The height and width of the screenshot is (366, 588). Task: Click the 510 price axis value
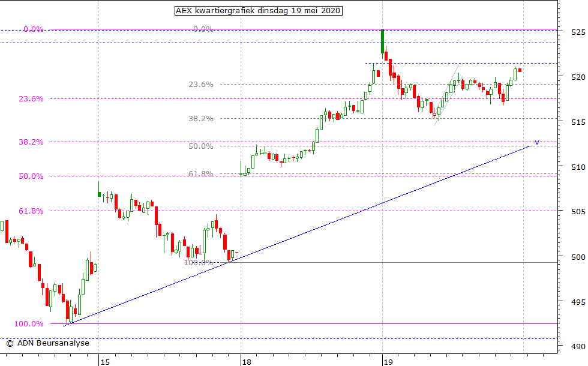click(x=578, y=167)
